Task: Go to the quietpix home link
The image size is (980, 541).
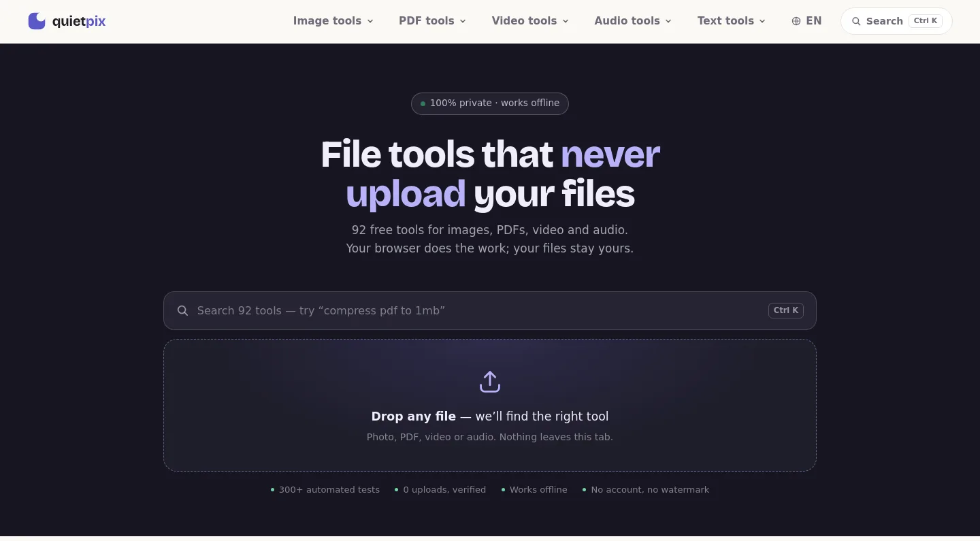Action: [x=67, y=21]
